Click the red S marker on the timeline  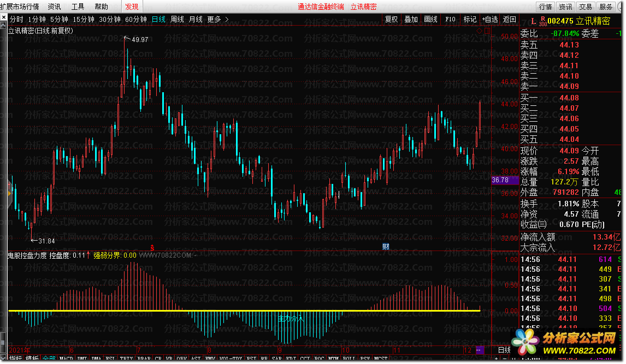click(x=152, y=247)
